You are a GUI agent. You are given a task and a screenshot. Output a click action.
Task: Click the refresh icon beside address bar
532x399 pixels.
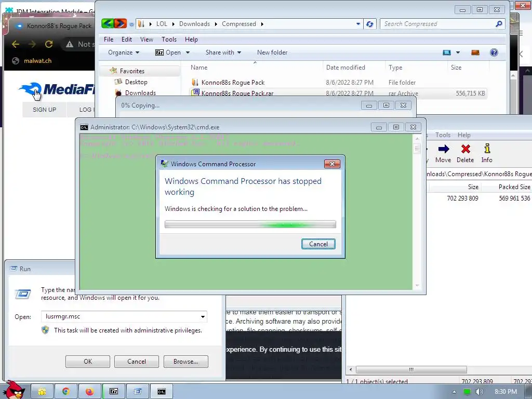click(x=370, y=24)
